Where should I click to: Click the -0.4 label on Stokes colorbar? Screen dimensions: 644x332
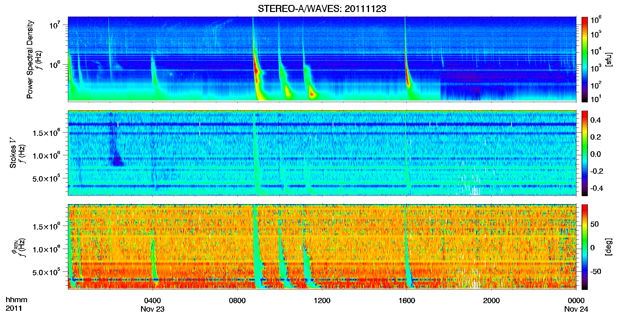click(x=597, y=188)
